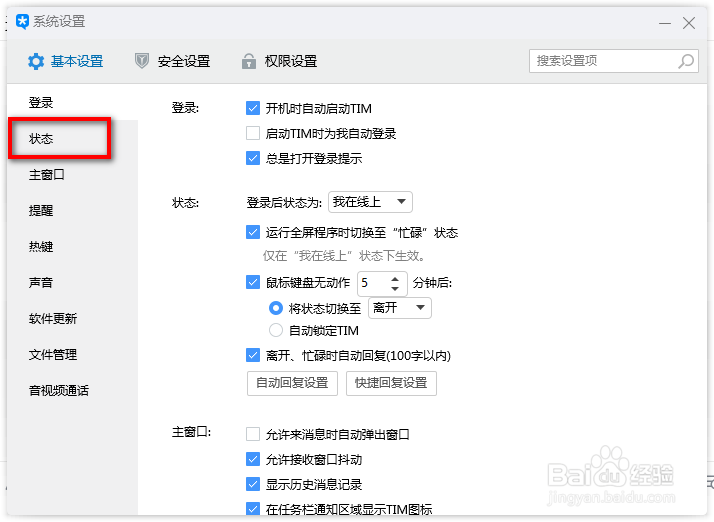Click the 快捷回复设置 button

click(391, 383)
